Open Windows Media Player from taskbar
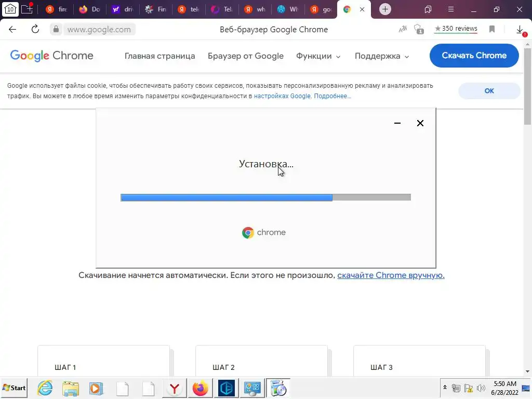The image size is (532, 399). point(96,388)
